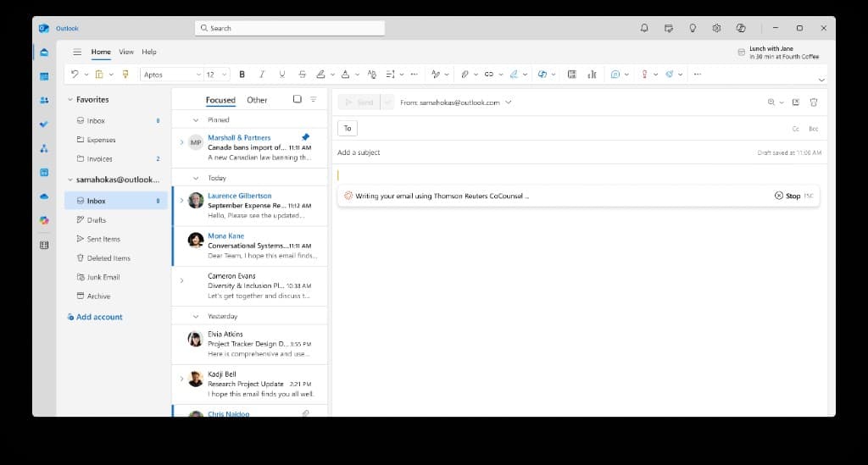Collapse the samahokas@outlook account folders
Viewport: 868px width, 465px height.
(70, 180)
